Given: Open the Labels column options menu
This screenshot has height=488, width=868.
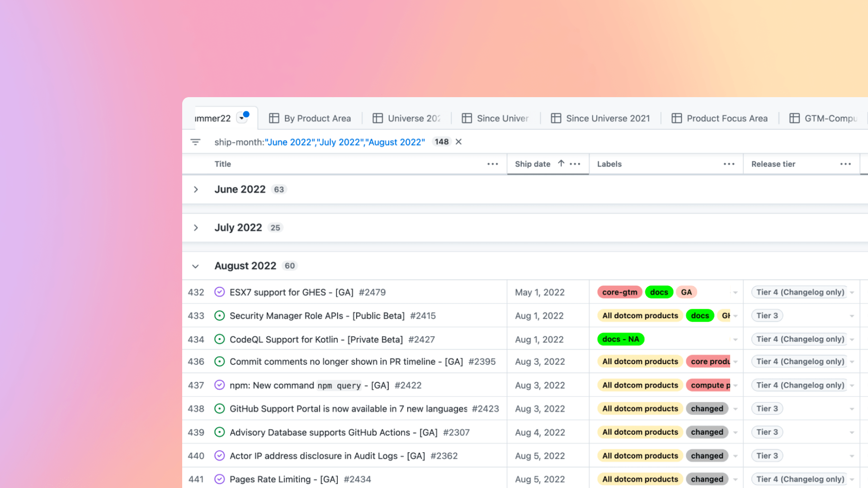Looking at the screenshot, I should pos(729,164).
